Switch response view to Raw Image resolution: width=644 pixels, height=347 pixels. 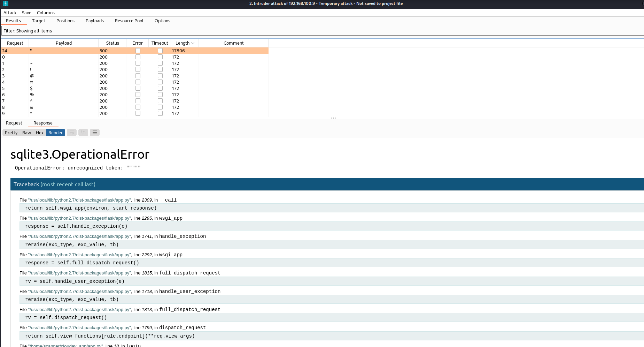(26, 133)
